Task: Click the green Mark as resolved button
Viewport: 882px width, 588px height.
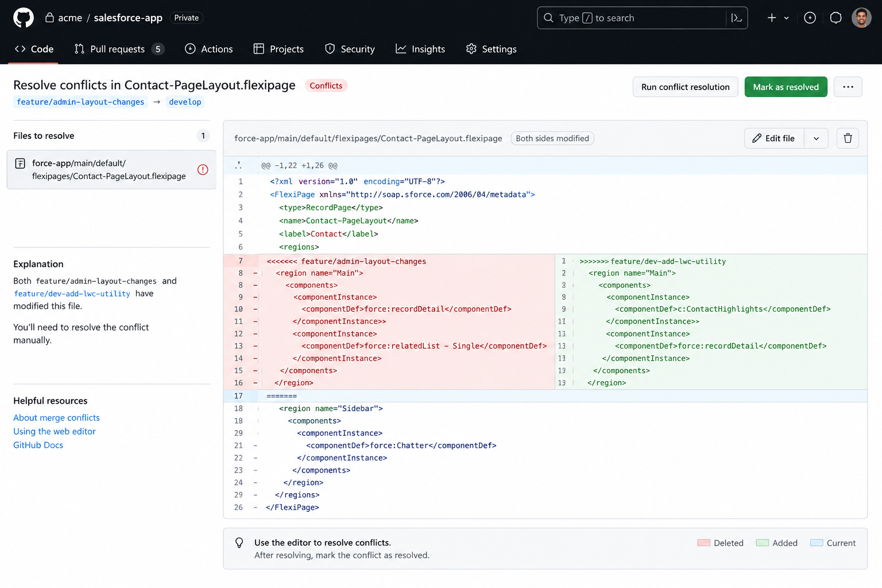Action: pos(786,87)
